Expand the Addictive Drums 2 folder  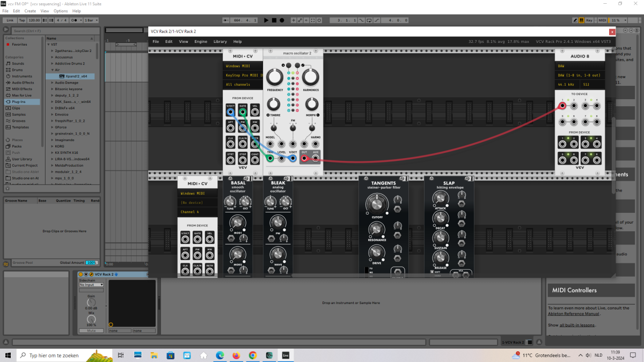(x=53, y=63)
